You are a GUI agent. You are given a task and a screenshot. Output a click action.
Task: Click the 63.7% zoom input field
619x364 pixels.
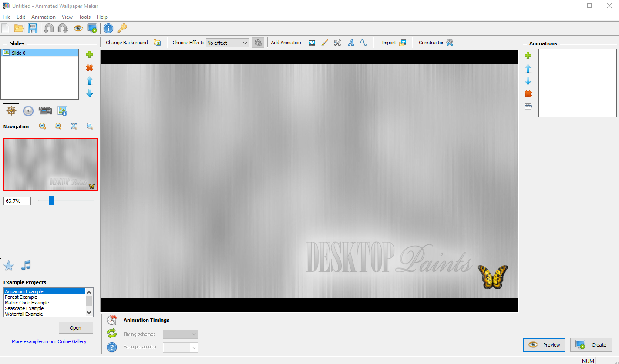tap(17, 201)
